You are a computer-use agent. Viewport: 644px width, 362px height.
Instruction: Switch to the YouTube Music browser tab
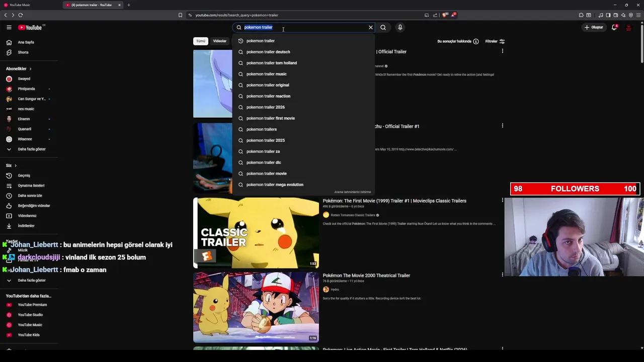30,5
